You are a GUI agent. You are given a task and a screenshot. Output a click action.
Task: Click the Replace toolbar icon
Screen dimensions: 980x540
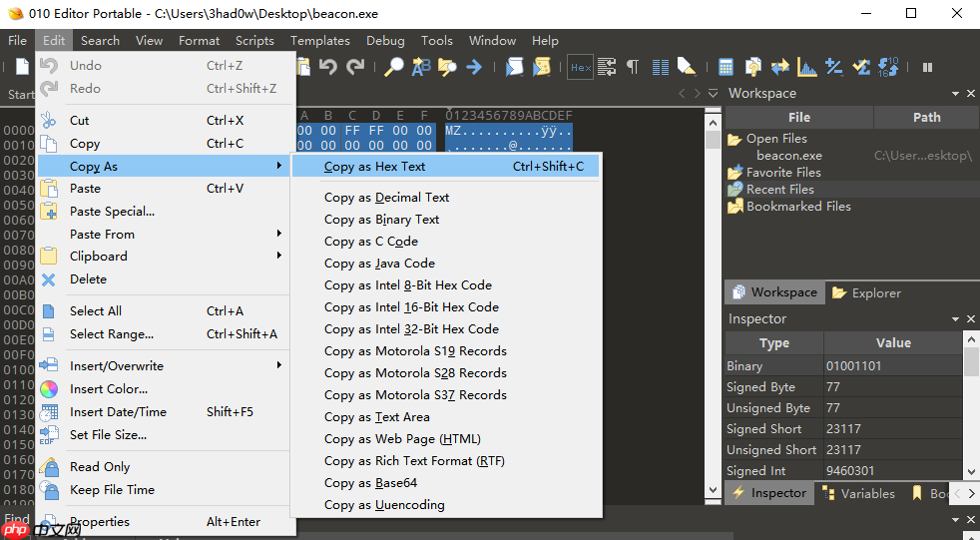420,67
